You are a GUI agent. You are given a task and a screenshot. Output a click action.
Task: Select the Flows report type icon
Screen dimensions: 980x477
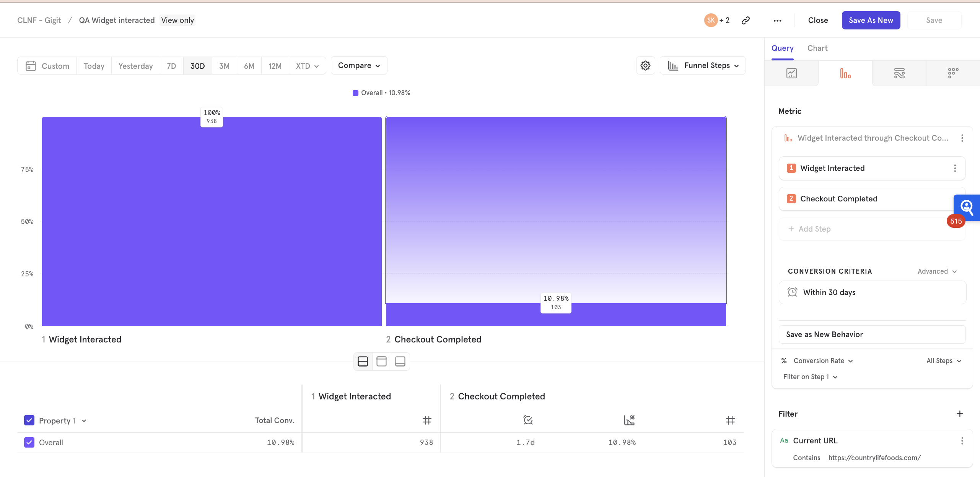pos(899,73)
